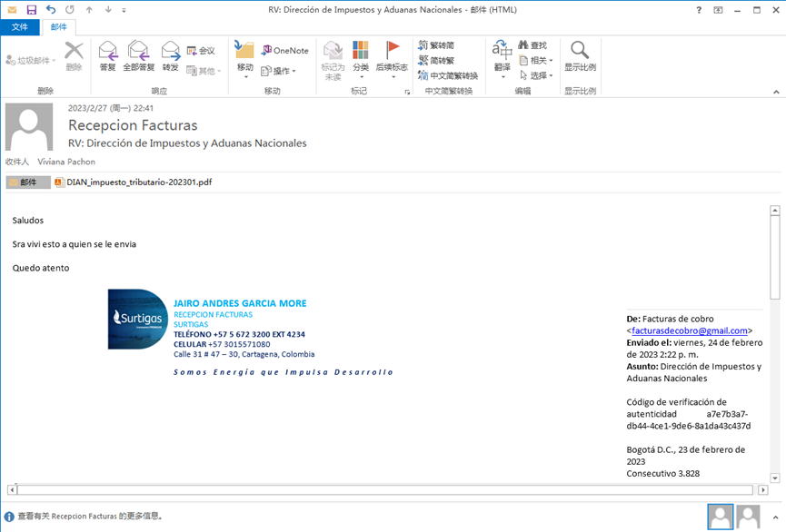Collapse the ribbon with the chevron arrow

[776, 92]
